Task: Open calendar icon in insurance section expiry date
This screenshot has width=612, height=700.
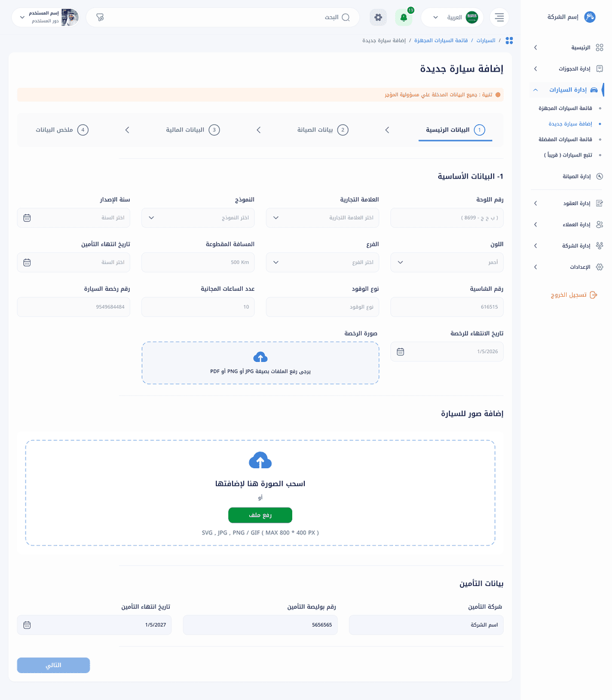Action: tap(27, 625)
